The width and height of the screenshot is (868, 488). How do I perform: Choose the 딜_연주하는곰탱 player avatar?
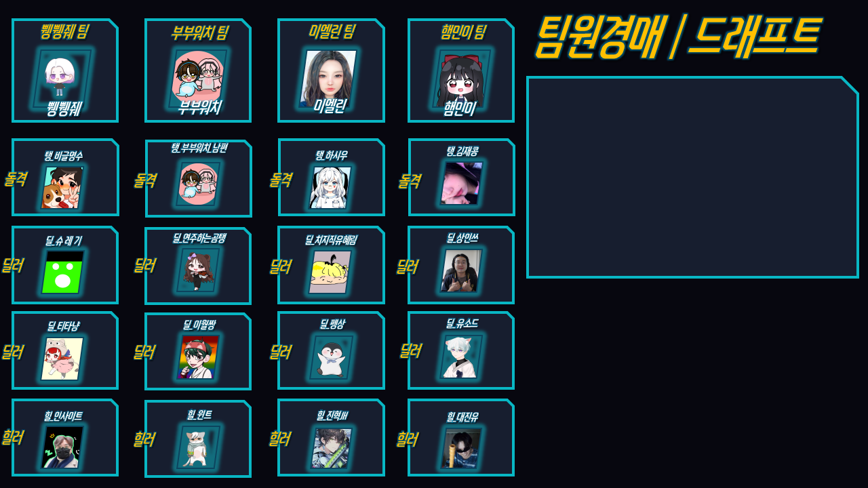199,270
